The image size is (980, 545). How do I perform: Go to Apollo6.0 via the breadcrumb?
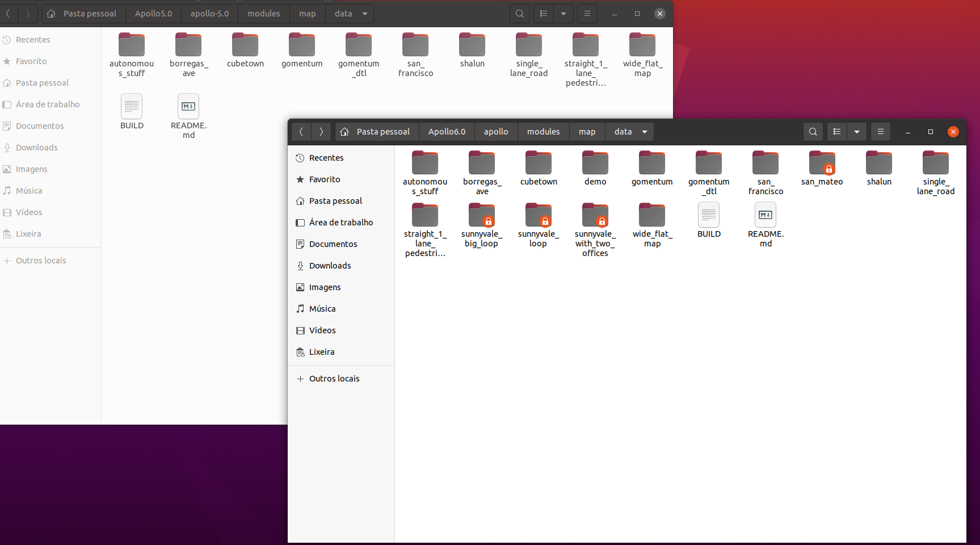[x=447, y=131]
